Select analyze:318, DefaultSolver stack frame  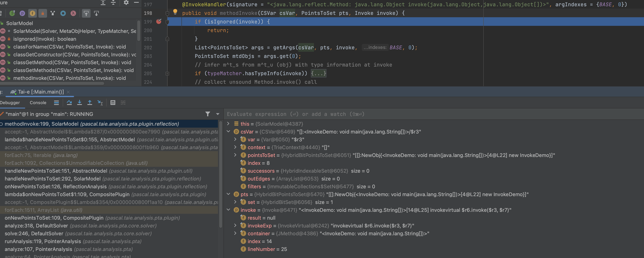[x=109, y=226]
